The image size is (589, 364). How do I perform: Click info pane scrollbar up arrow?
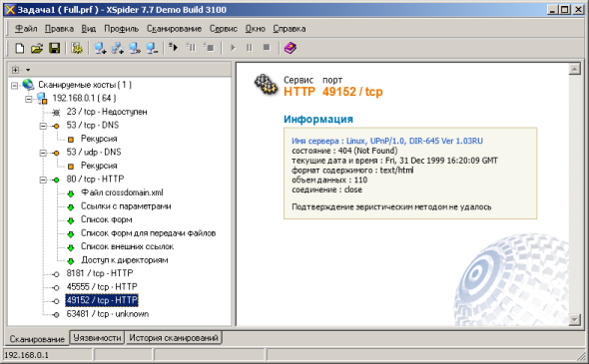575,69
